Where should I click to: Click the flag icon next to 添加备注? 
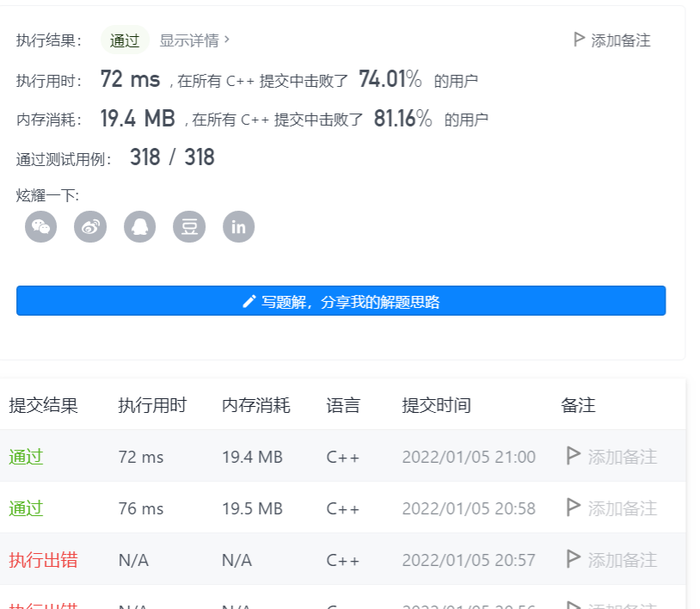pyautogui.click(x=580, y=37)
